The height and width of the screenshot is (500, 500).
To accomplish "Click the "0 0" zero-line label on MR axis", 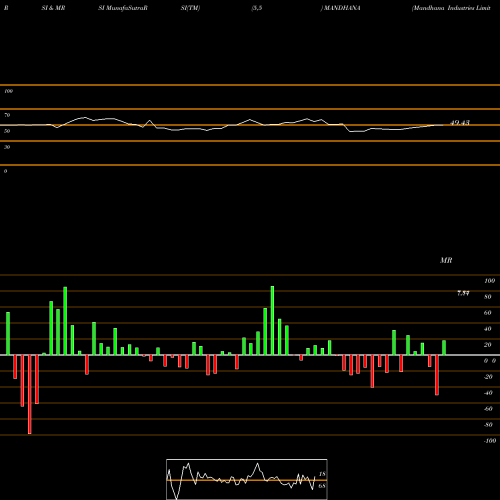I will pos(490,361).
